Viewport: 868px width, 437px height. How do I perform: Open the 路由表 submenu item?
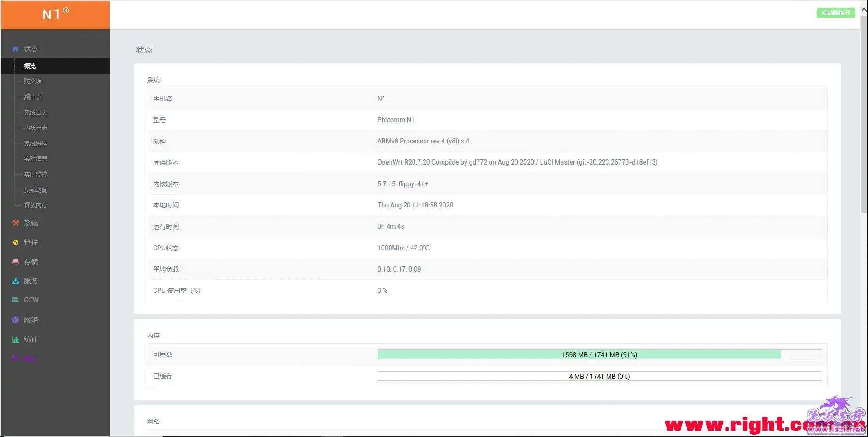click(x=33, y=97)
